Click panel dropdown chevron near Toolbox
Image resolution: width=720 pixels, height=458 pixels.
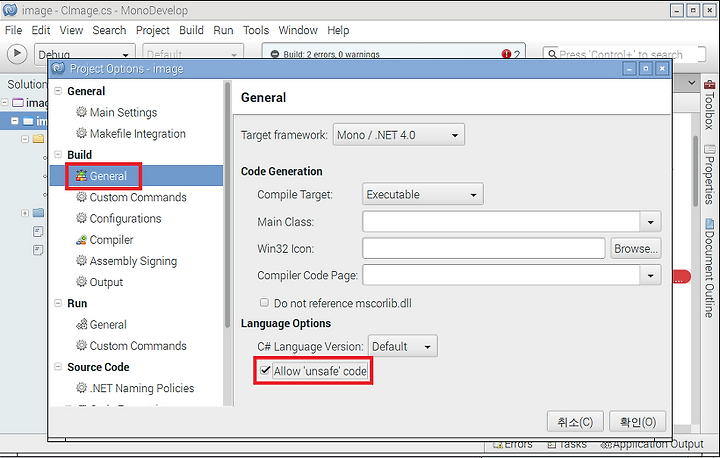tap(692, 83)
